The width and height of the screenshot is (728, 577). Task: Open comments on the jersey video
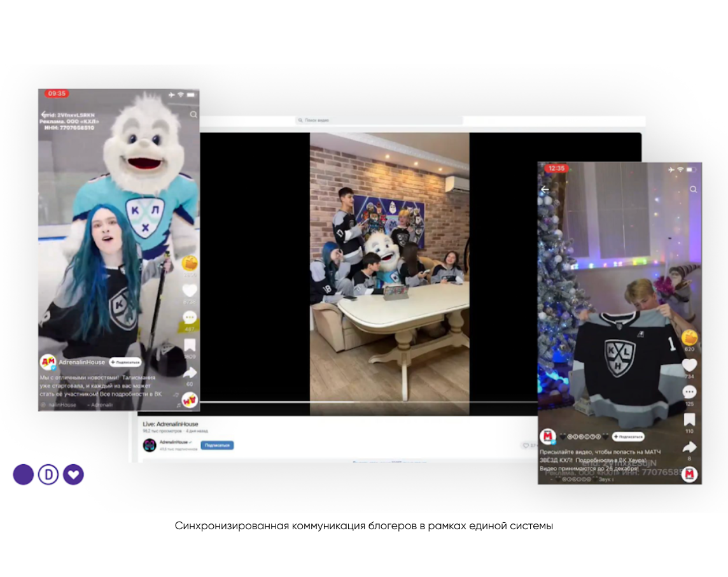tap(689, 392)
